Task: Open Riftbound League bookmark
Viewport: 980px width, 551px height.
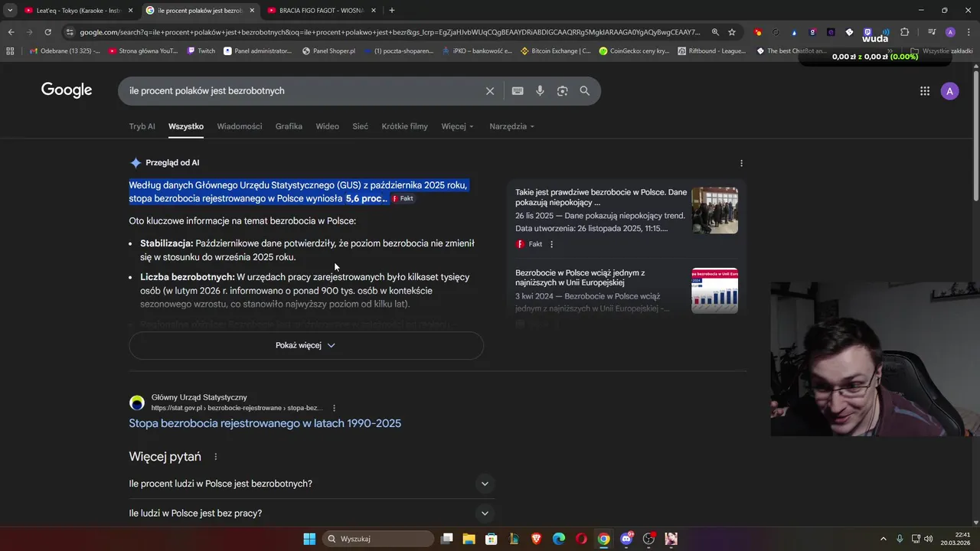Action: [711, 51]
